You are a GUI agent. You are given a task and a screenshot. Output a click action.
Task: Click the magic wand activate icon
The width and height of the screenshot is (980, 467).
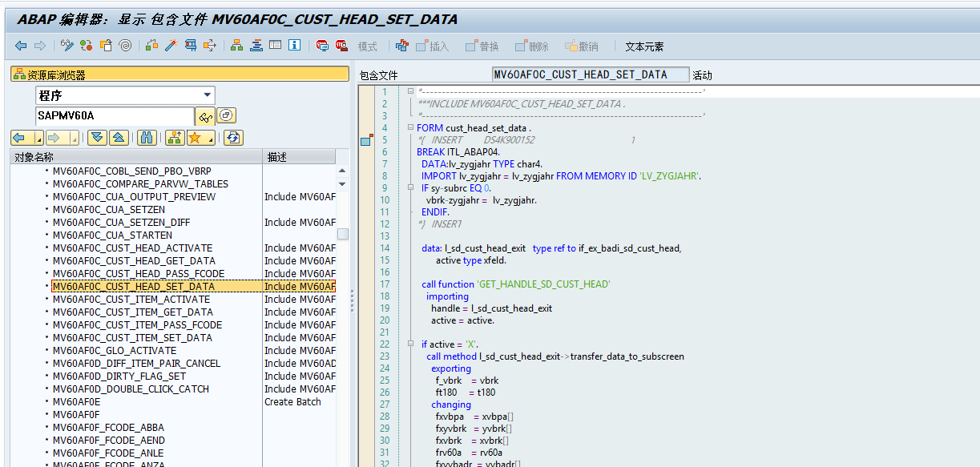[171, 46]
